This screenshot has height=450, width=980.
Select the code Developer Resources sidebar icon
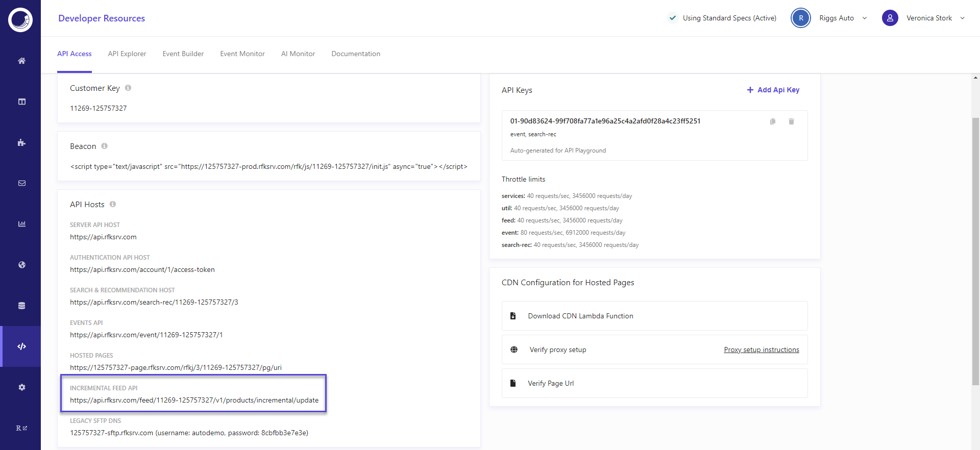(x=21, y=346)
